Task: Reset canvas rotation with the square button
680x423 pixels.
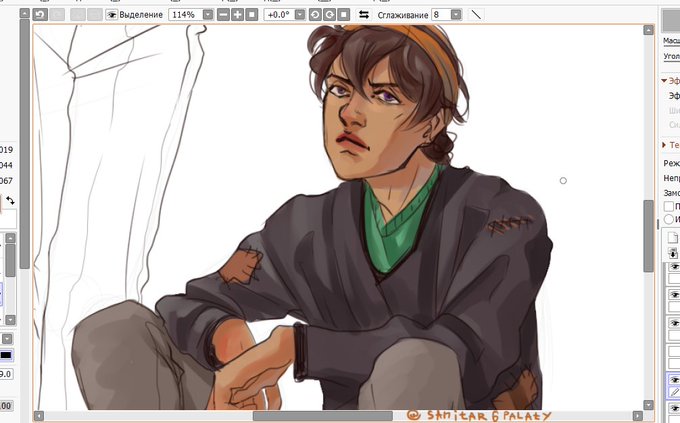Action: tap(343, 15)
